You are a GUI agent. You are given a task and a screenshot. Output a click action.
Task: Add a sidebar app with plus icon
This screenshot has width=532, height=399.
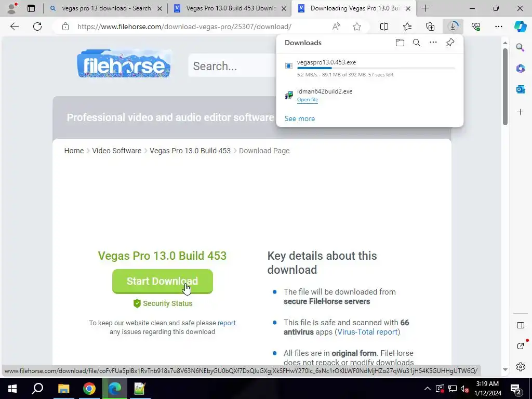point(520,112)
